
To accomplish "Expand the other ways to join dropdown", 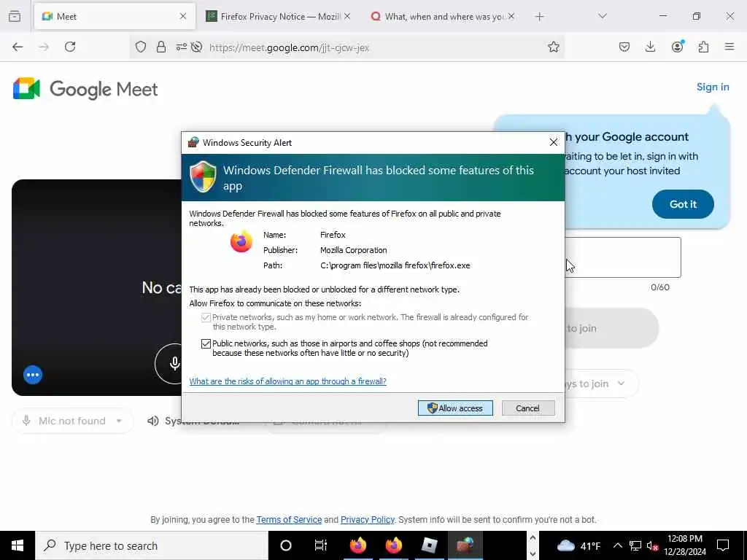I will [x=601, y=384].
